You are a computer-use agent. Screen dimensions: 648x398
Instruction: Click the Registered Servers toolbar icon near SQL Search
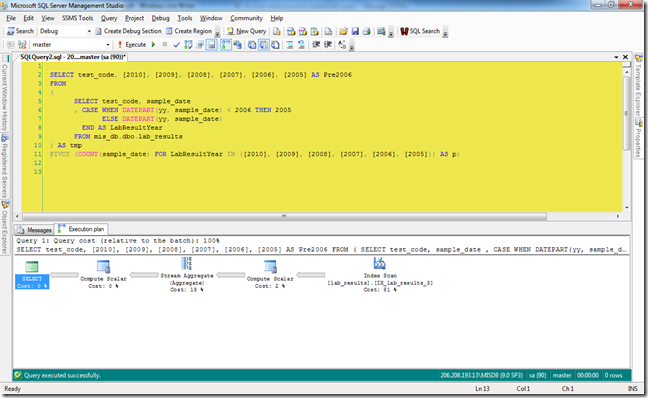381,31
